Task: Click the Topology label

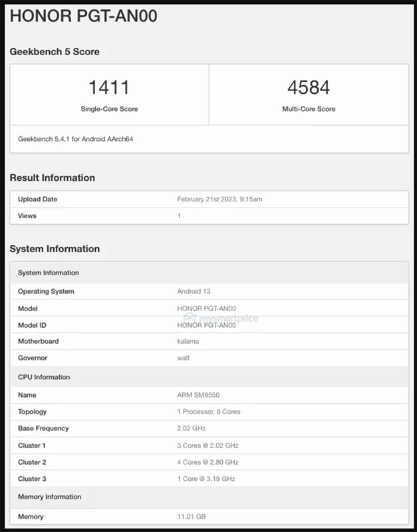Action: [32, 412]
